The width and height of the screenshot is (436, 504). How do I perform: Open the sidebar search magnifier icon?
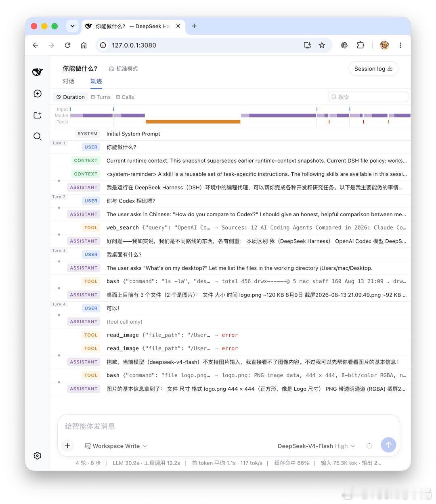38,136
